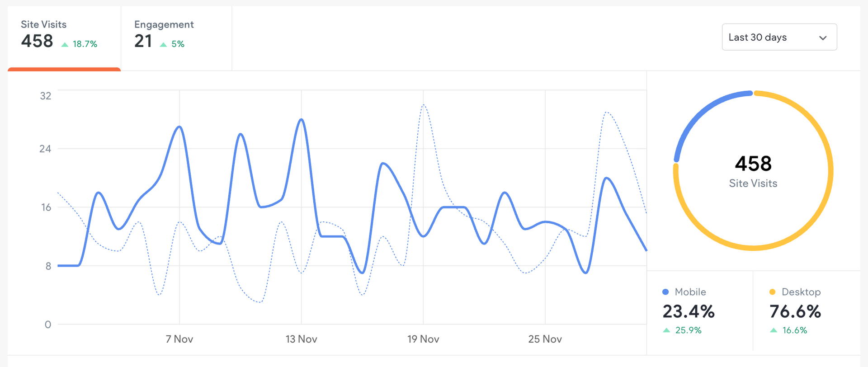Select the 7 Nov axis label
Screen dimensions: 868x367
coord(179,339)
